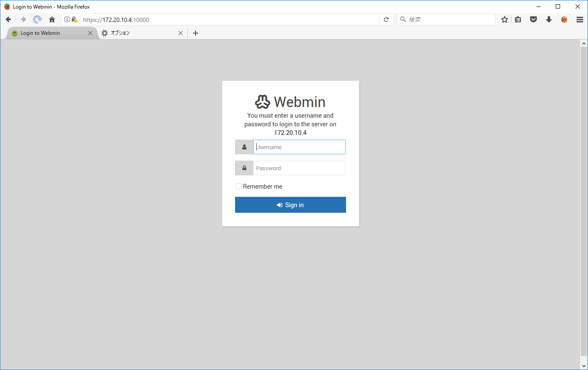Click the scrollbar down arrow
Viewport: 588px width, 370px height.
pos(584,366)
